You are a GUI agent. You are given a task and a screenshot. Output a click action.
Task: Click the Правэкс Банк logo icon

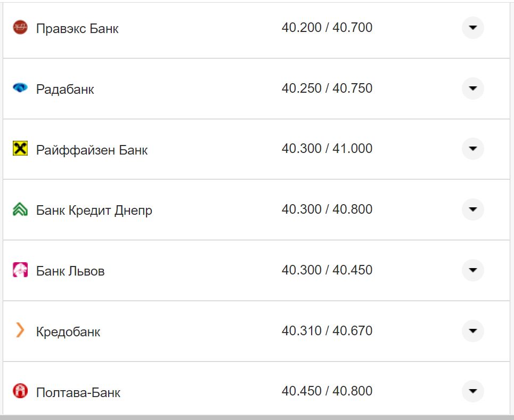20,27
